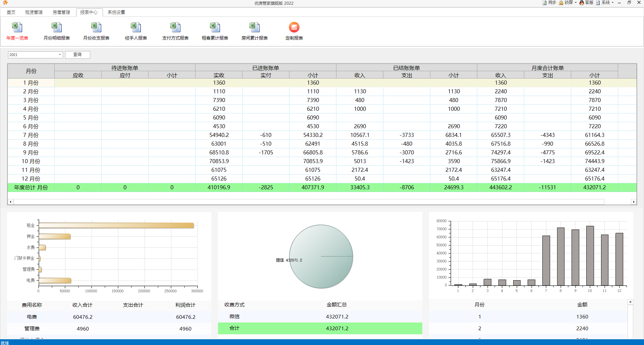Click the 查询 query button
644x345 pixels.
click(77, 55)
